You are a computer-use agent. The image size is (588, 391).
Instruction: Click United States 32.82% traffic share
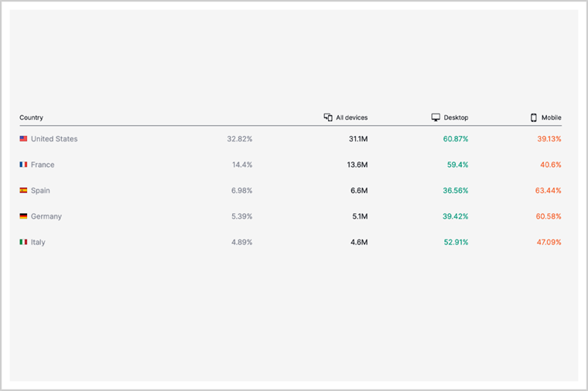(x=239, y=139)
